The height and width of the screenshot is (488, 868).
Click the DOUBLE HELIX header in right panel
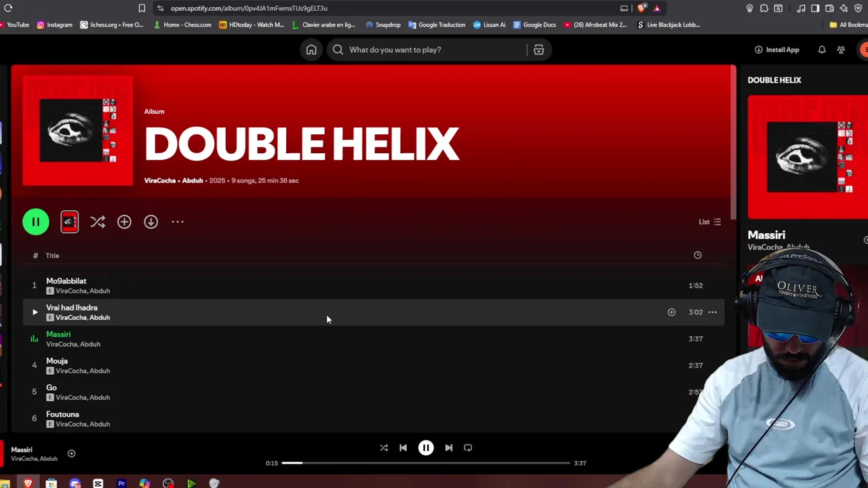(774, 80)
